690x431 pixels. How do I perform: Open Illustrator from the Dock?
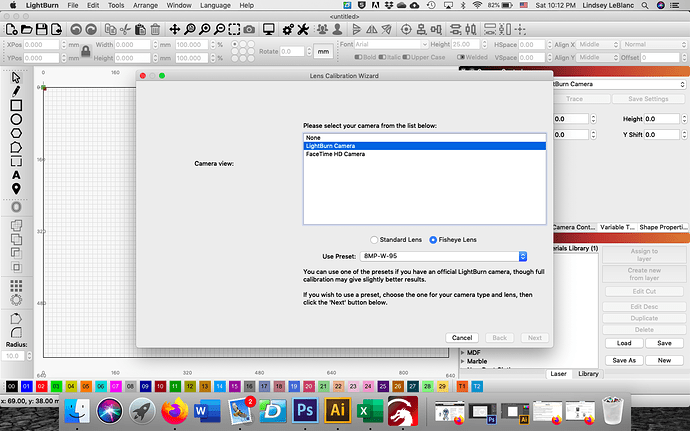[x=338, y=410]
